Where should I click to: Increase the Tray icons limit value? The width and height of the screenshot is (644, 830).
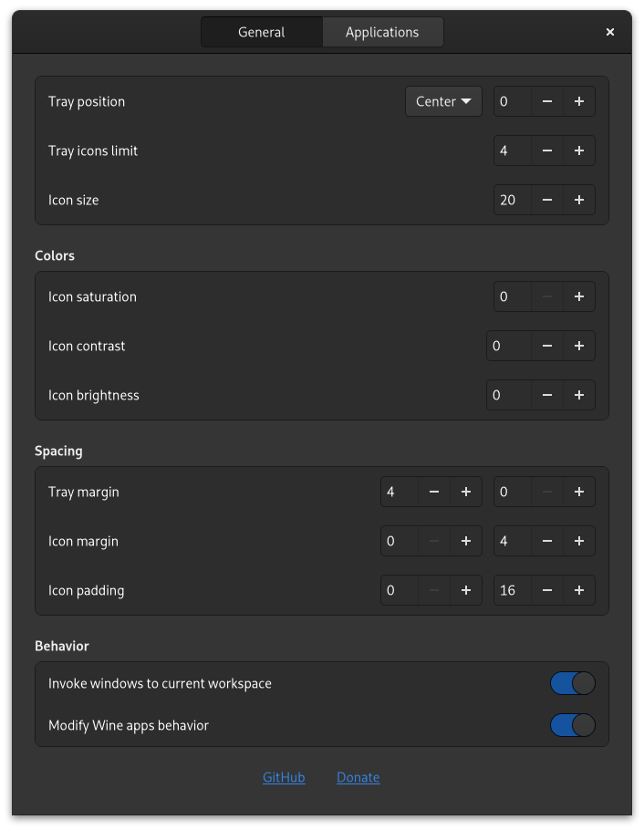[x=579, y=150]
